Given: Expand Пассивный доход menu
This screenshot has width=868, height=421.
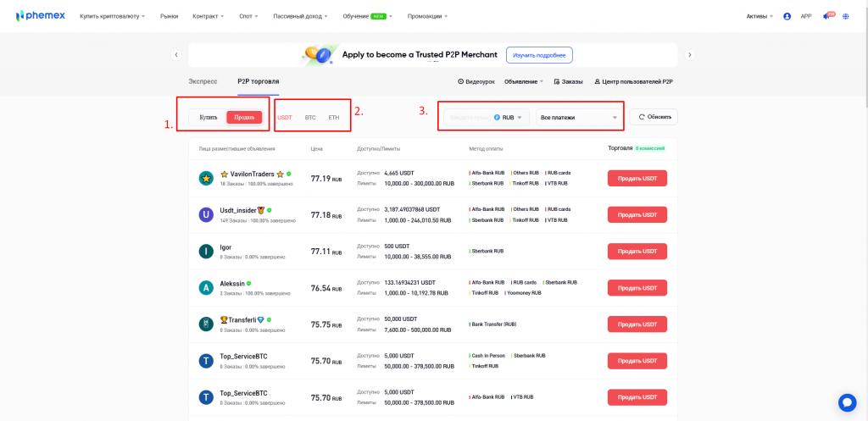Looking at the screenshot, I should pos(300,17).
